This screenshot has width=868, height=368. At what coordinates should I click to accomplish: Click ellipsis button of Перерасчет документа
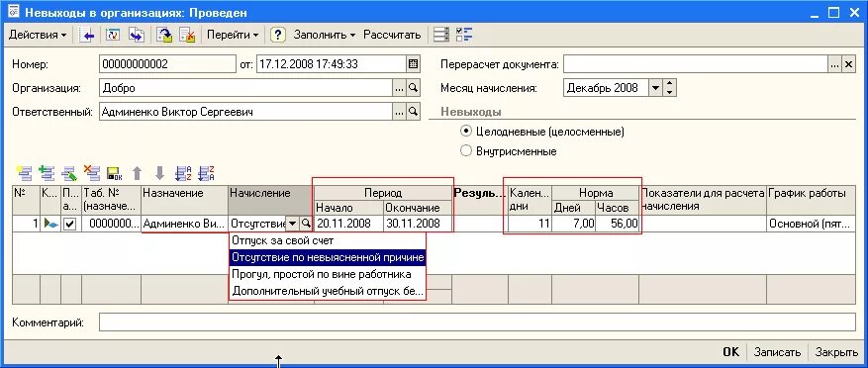(x=834, y=64)
